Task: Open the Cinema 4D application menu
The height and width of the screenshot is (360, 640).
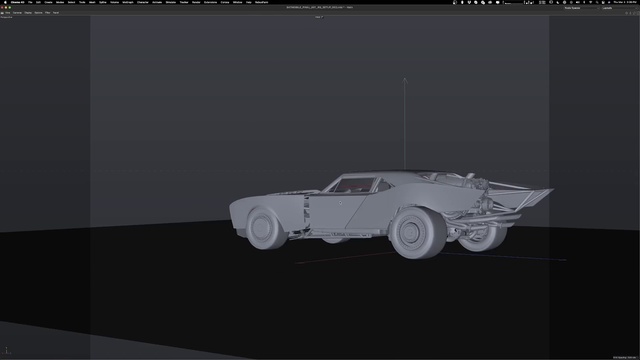Action: click(18, 2)
